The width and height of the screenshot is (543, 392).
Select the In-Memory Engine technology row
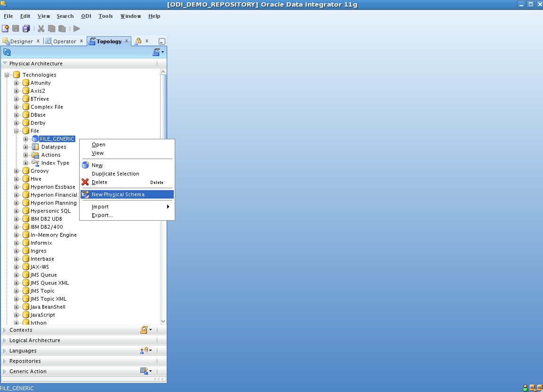pyautogui.click(x=53, y=234)
